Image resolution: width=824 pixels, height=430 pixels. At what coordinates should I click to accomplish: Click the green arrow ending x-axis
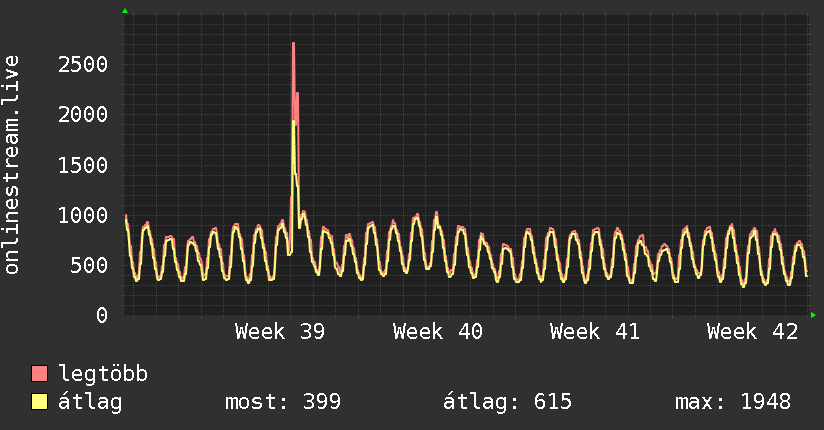click(813, 315)
